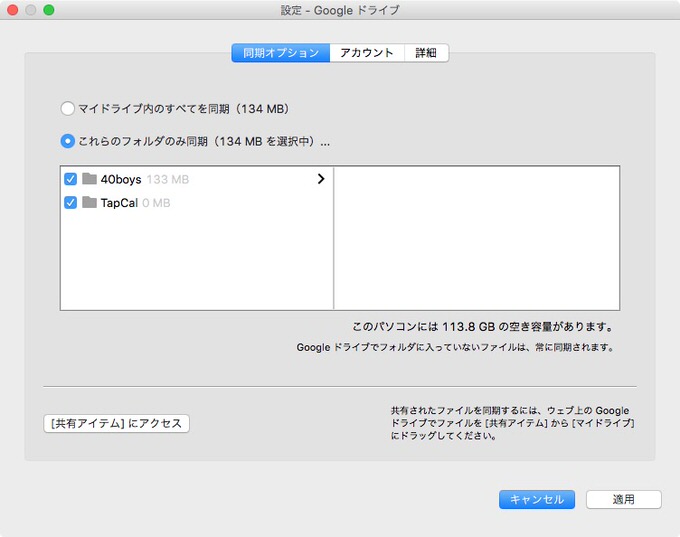Select マイドライブ内のすべてを同期 radio button
The image size is (680, 537).
pyautogui.click(x=68, y=108)
